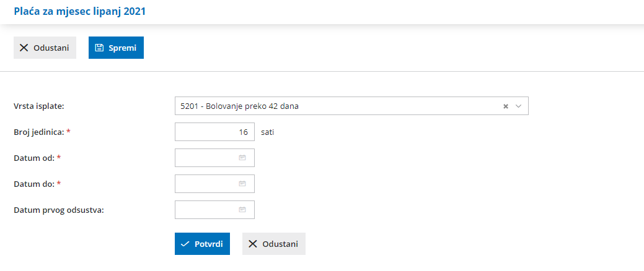Focus the Datum prvog odsustva date field
This screenshot has width=644, height=271.
pos(207,210)
